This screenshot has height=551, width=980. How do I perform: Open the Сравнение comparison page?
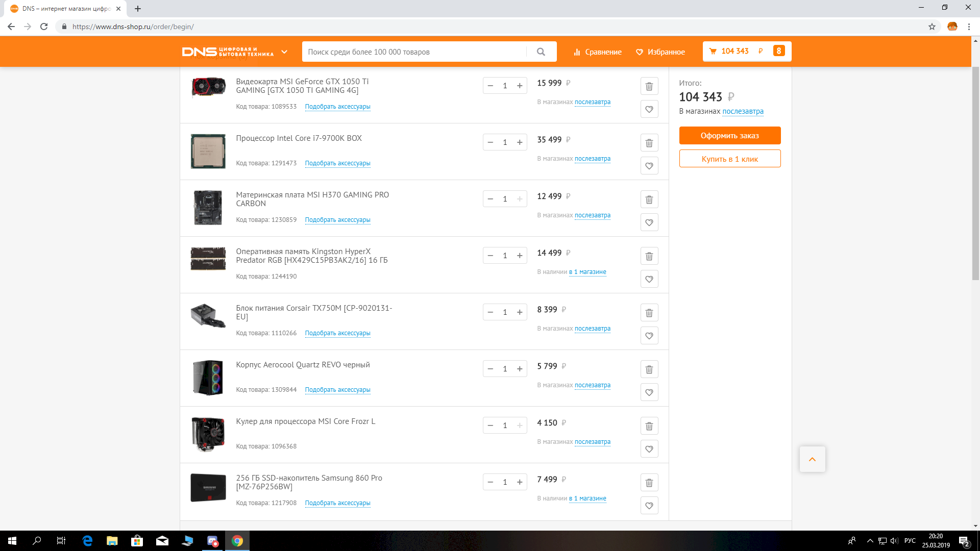[598, 52]
